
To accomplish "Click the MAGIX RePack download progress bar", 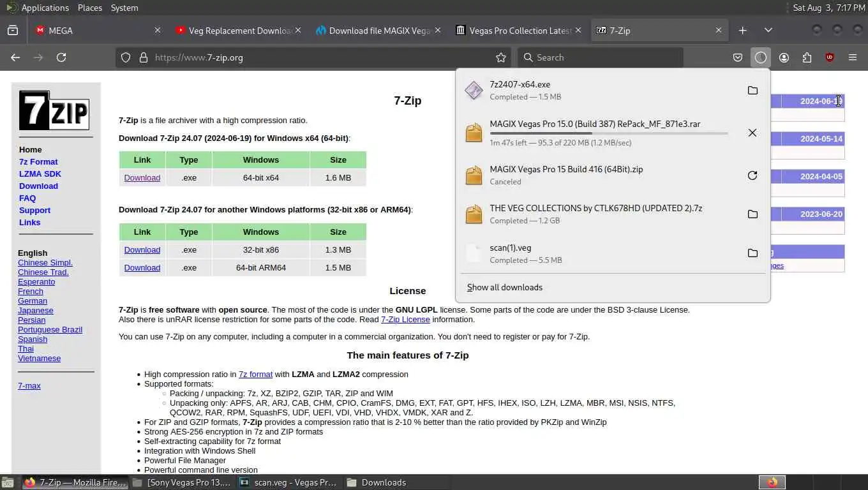I will (x=609, y=133).
